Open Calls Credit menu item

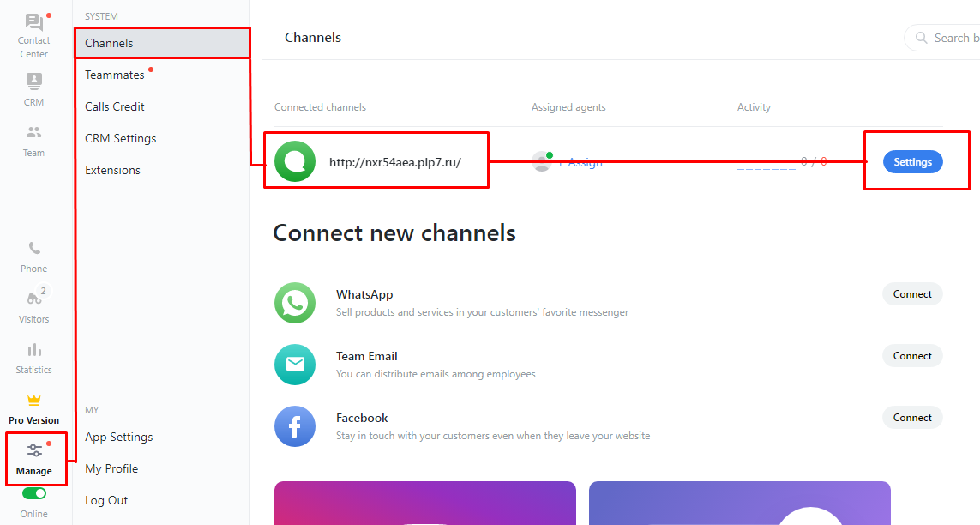tap(115, 106)
